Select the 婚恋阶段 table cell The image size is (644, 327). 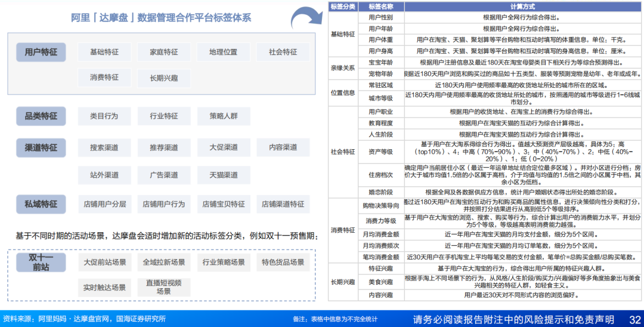[x=380, y=192]
